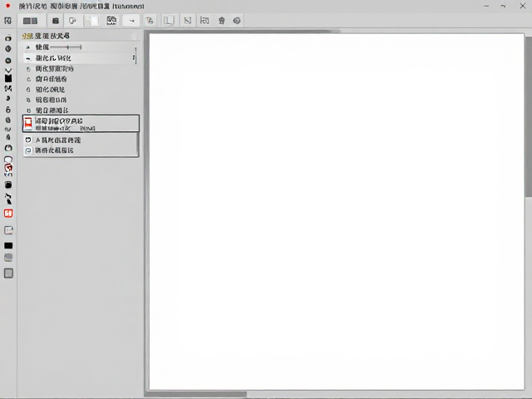Click the pencil-on-page icon in the toolbar

[x=150, y=21]
